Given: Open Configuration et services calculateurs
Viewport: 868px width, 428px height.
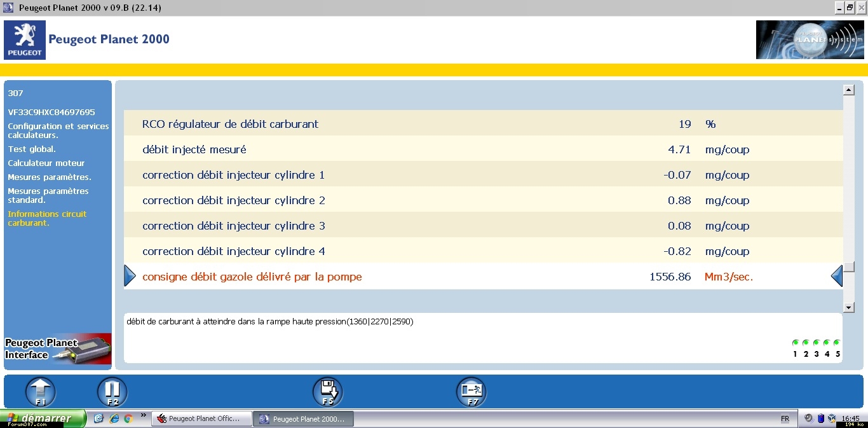Looking at the screenshot, I should [58, 130].
